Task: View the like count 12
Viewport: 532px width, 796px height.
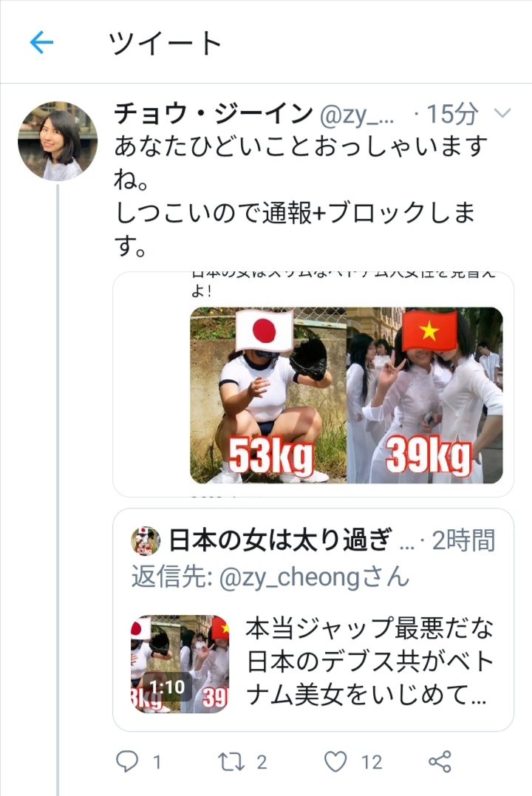Action: (372, 762)
